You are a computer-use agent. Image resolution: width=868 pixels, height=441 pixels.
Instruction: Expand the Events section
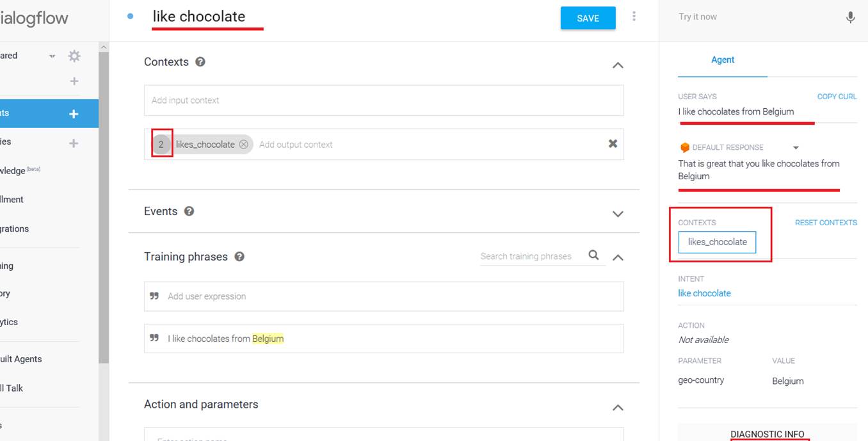(618, 214)
